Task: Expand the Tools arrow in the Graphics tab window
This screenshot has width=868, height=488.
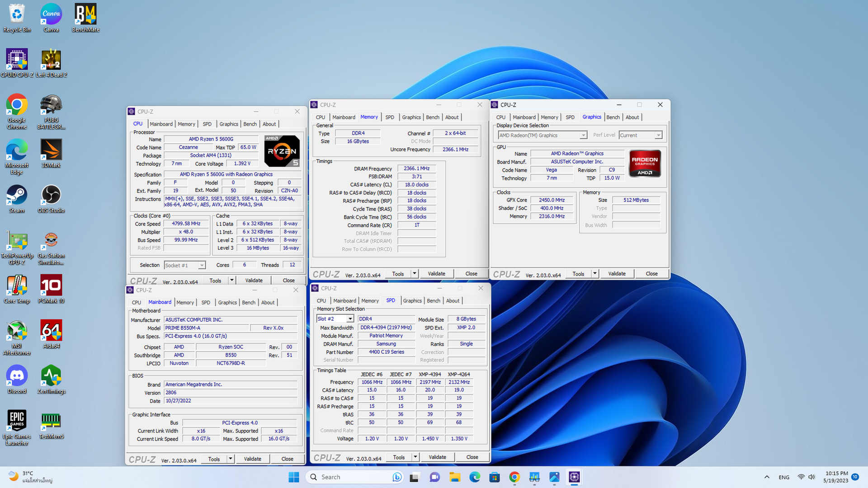Action: click(595, 273)
